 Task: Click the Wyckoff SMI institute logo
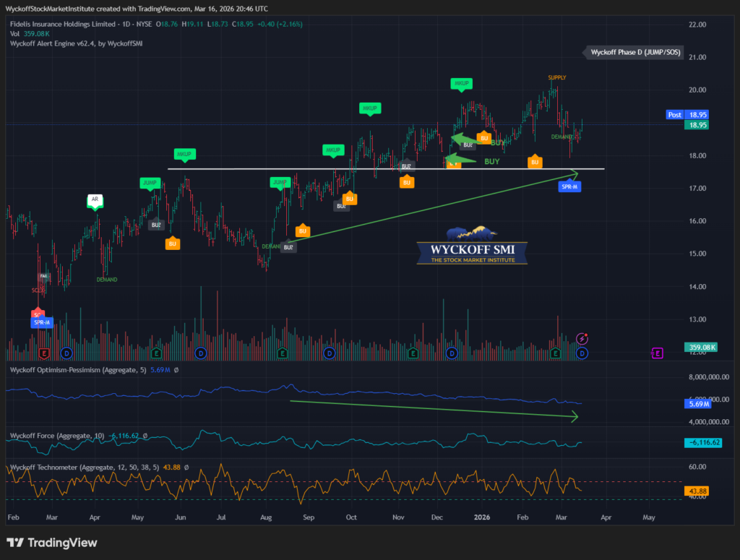[x=473, y=245]
